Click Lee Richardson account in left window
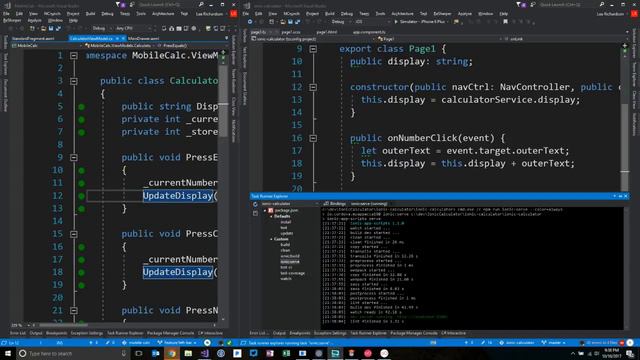 coord(209,13)
